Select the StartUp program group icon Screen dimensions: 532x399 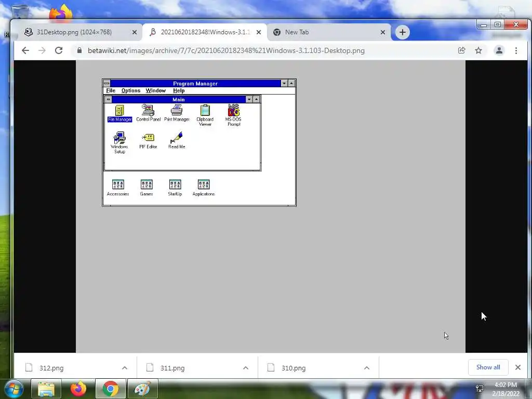pyautogui.click(x=175, y=188)
